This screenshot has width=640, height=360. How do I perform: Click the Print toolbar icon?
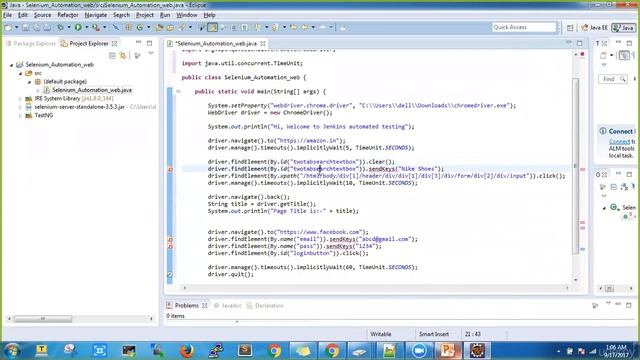tap(47, 27)
